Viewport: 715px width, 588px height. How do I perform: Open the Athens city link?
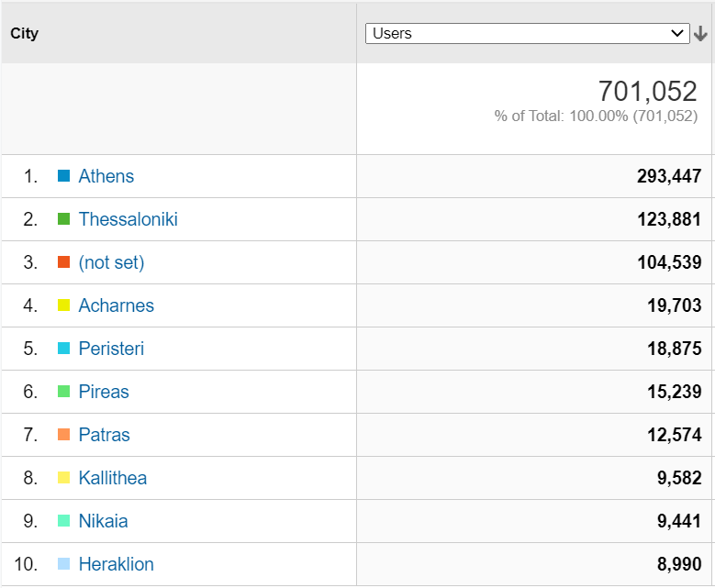click(106, 176)
